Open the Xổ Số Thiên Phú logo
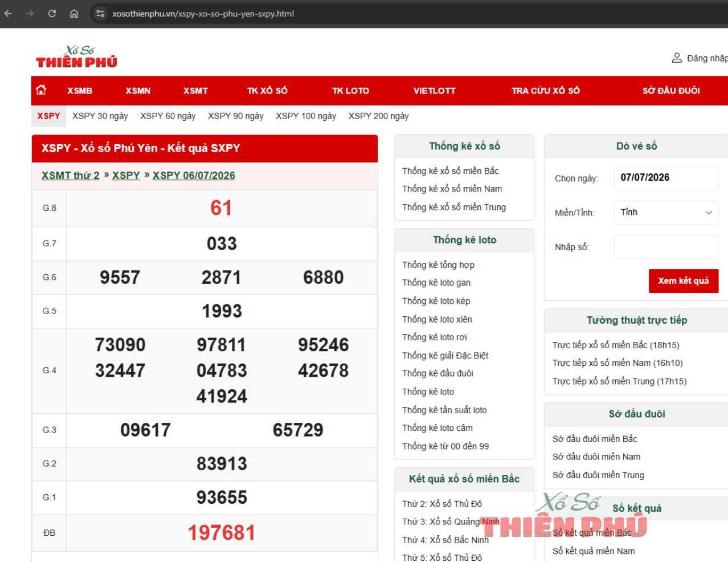The width and height of the screenshot is (728, 562). [76, 57]
